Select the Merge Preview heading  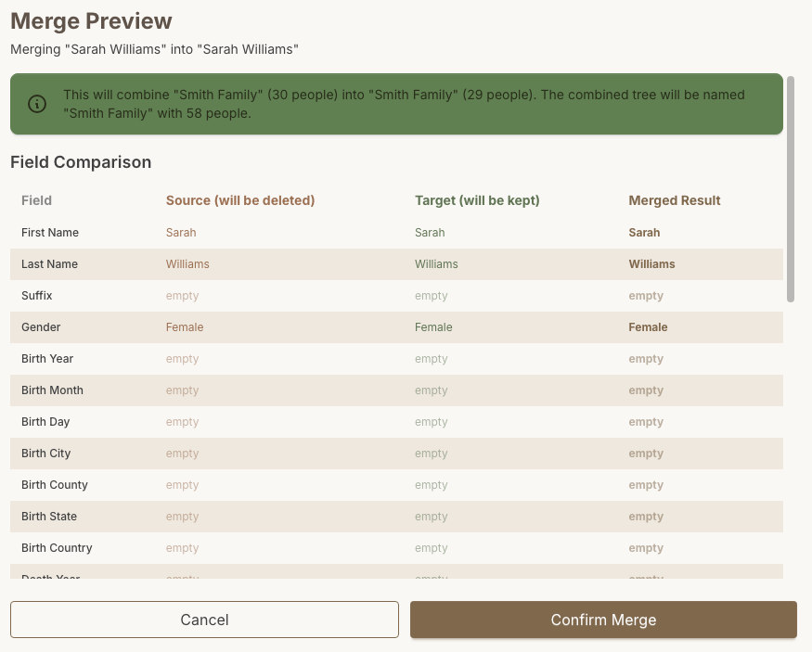coord(91,21)
